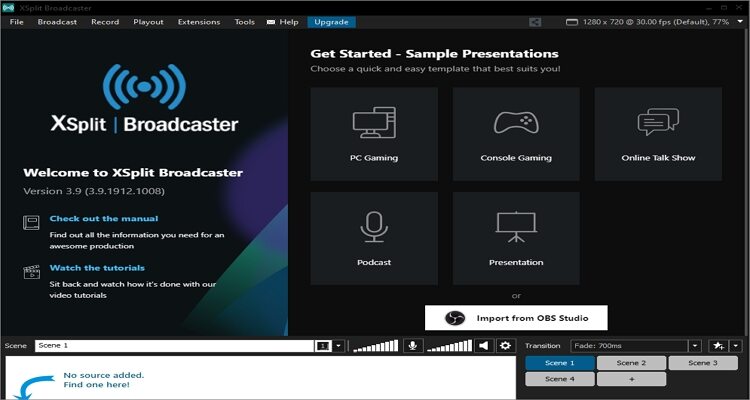Open the scene preview number icon
This screenshot has width=750, height=400.
tap(323, 345)
